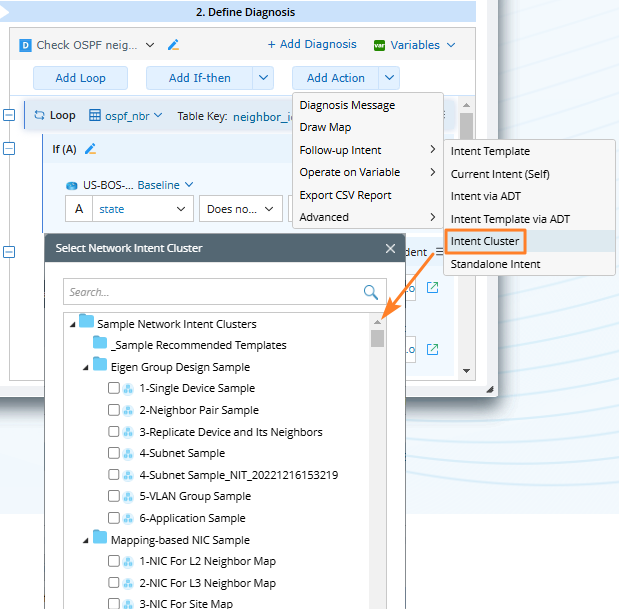Click _Sample Recommended Templates folder icon
The height and width of the screenshot is (609, 619).
point(100,342)
